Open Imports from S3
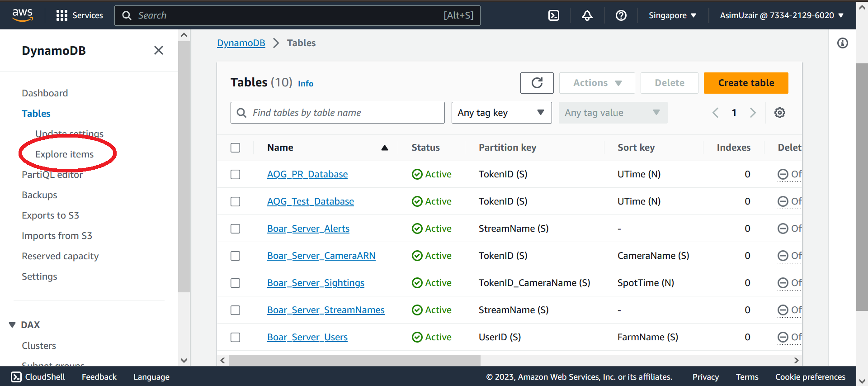Image resolution: width=868 pixels, height=386 pixels. point(57,236)
